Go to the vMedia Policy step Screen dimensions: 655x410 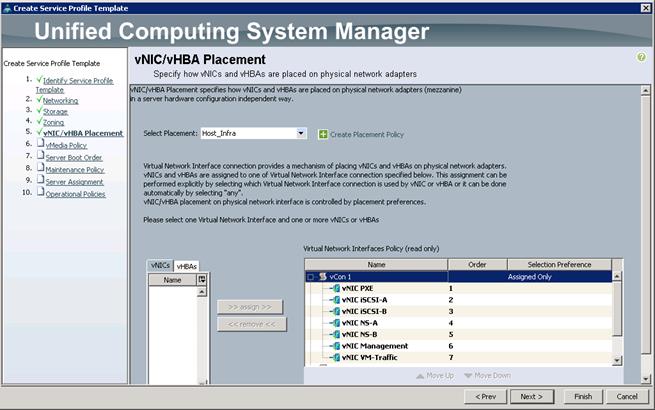66,145
